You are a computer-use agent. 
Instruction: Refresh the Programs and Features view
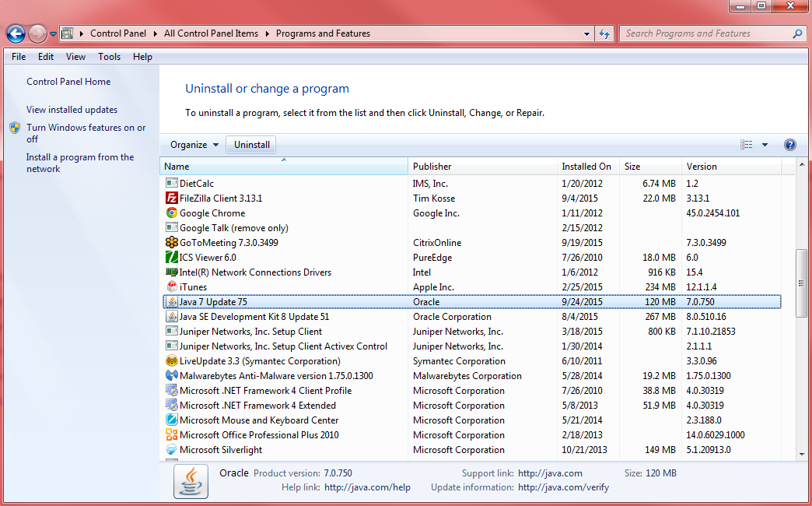[604, 33]
